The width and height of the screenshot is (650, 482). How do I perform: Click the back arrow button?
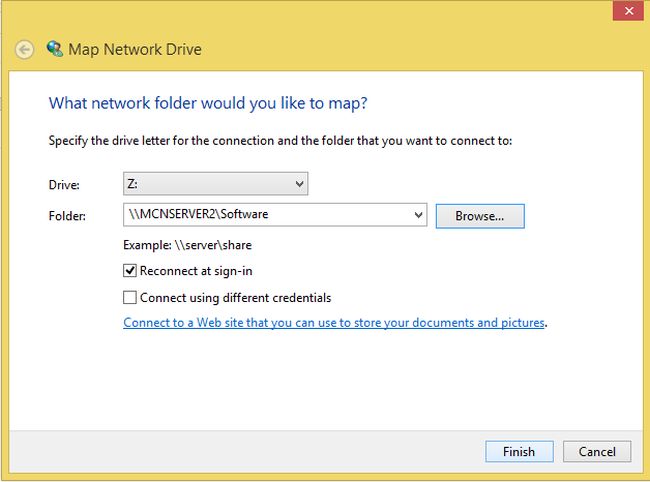[24, 50]
